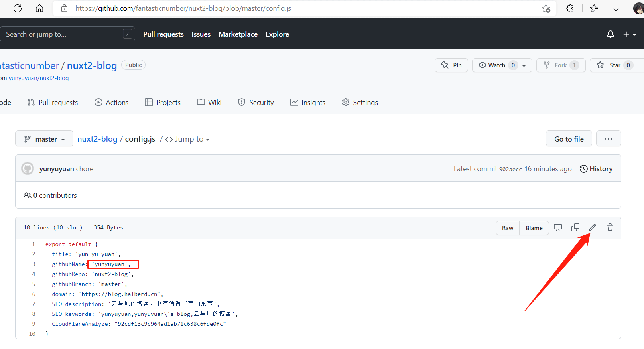Copy raw contents with the copy icon
Viewport: 644px width, 349px height.
tap(575, 227)
